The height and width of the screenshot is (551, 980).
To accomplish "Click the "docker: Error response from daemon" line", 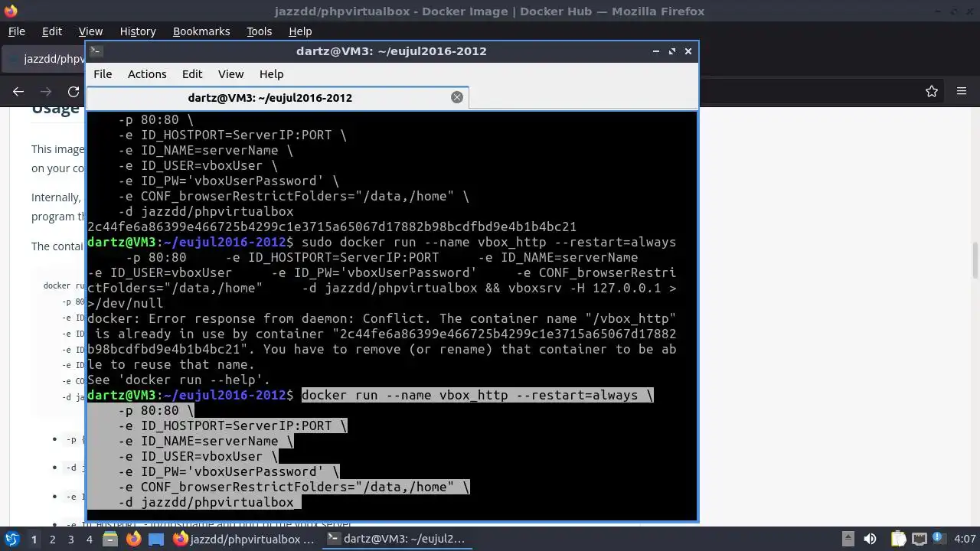I will [382, 318].
